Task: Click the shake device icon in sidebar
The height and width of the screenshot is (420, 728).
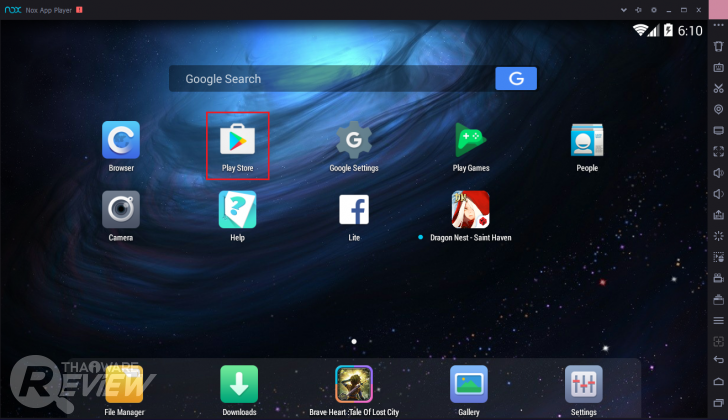Action: (718, 46)
